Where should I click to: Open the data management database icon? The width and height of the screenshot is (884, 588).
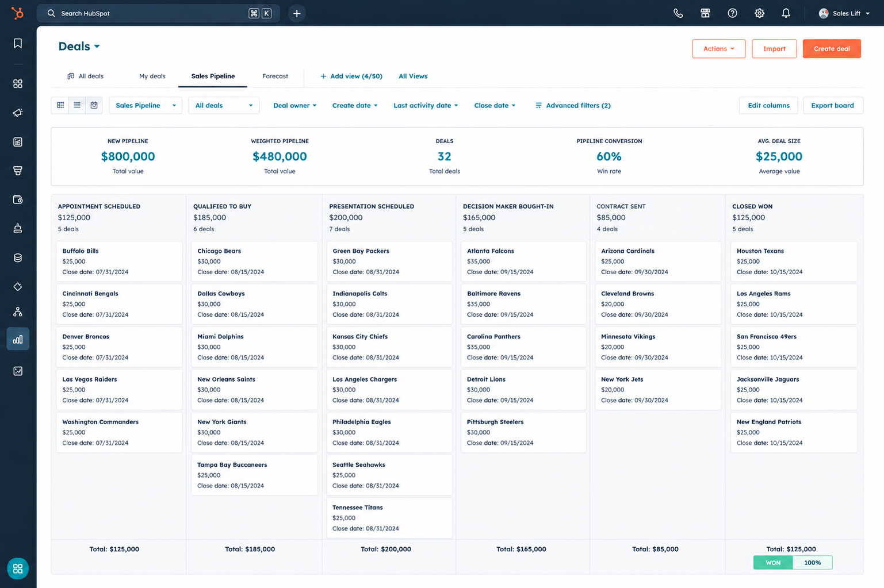(x=18, y=258)
